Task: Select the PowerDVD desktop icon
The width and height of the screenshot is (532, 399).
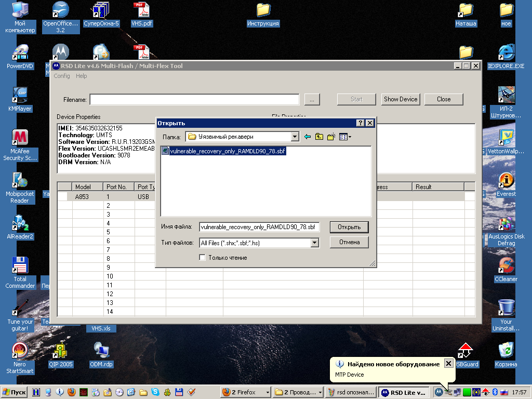Action: click(x=20, y=57)
